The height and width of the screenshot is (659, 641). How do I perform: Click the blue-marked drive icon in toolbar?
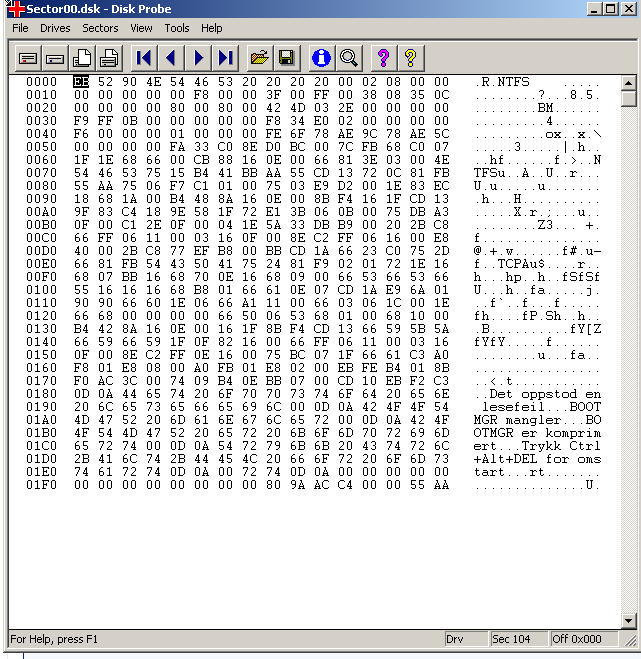55,58
